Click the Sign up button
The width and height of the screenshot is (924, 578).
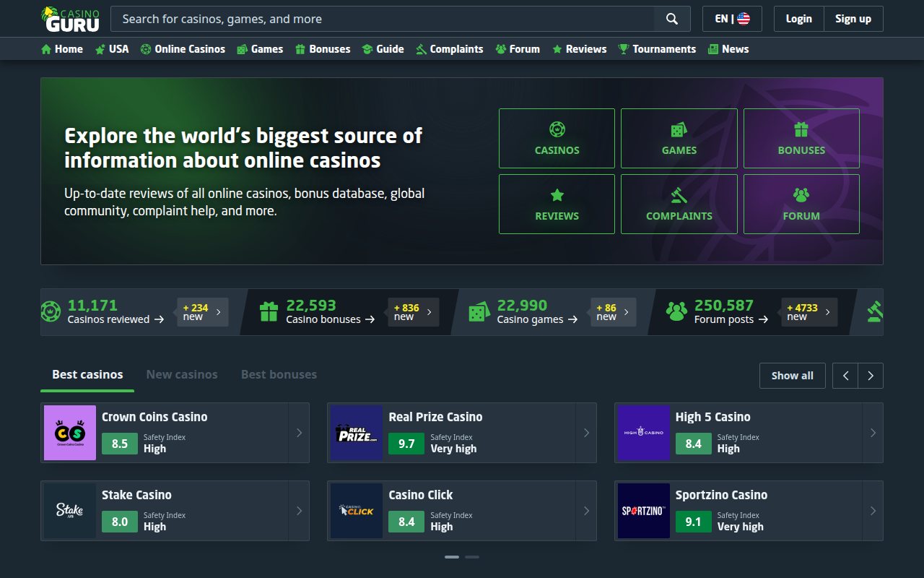coord(853,19)
